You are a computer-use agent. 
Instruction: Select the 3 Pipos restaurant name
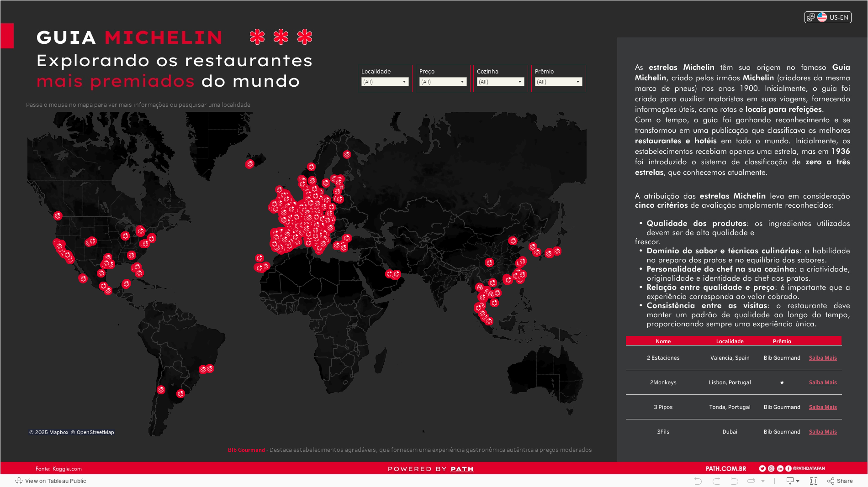coord(663,407)
